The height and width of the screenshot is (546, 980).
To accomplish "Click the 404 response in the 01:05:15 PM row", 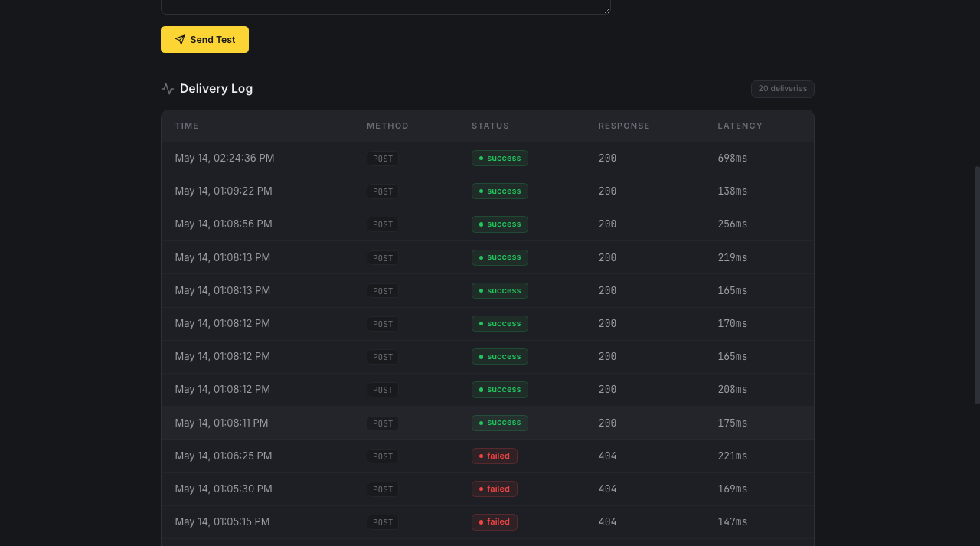I will click(x=608, y=522).
